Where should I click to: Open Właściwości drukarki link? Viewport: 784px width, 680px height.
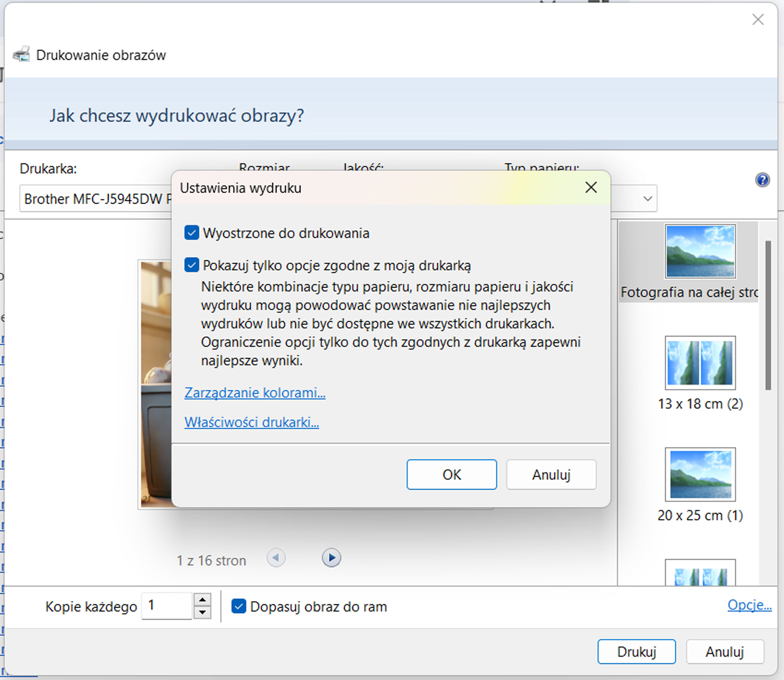[x=251, y=422]
